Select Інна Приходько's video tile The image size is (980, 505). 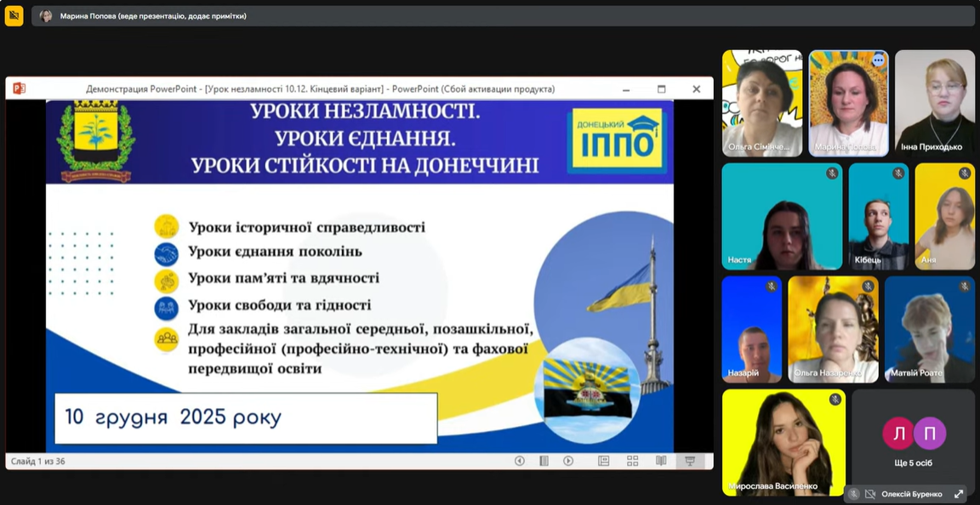pos(934,103)
